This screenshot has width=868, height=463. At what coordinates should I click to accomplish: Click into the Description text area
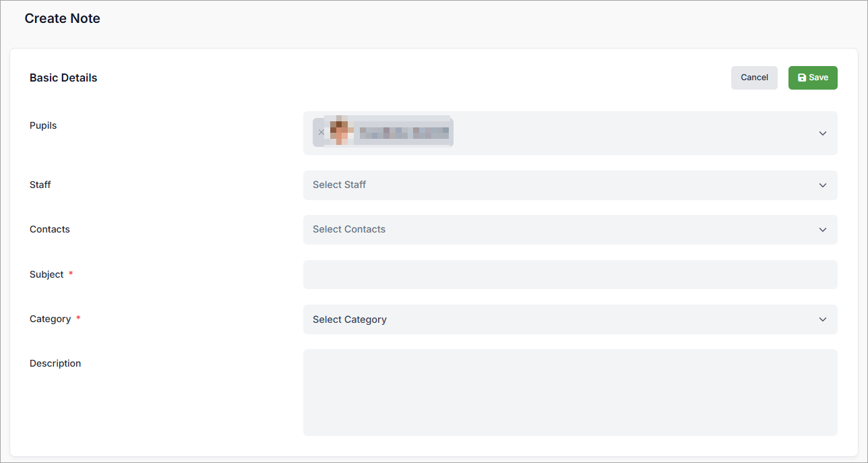point(570,392)
